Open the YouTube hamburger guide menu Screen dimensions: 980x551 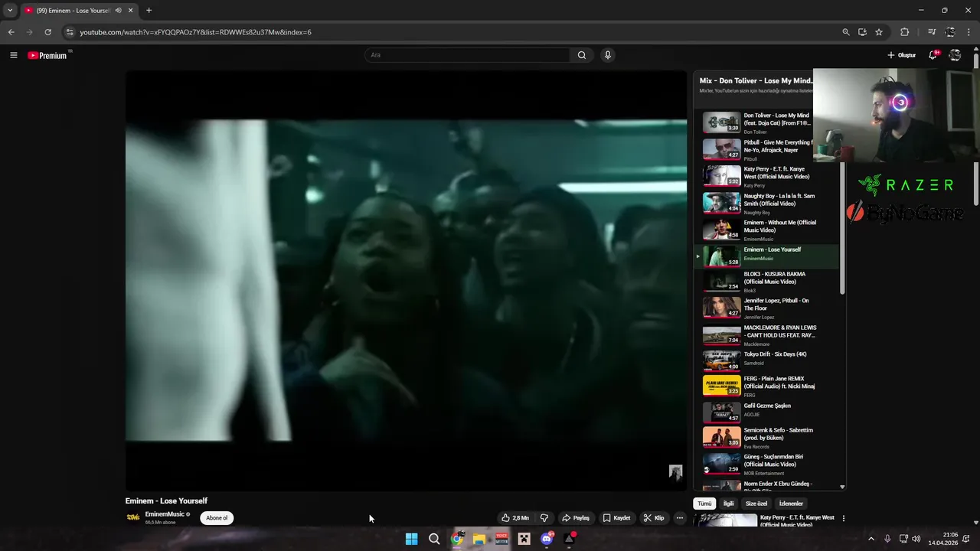click(13, 55)
